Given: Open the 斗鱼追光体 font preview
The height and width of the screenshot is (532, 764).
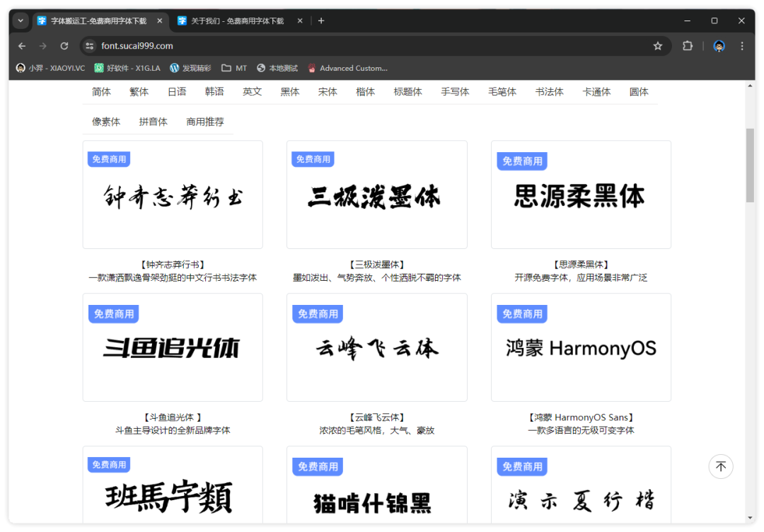Looking at the screenshot, I should tap(173, 347).
